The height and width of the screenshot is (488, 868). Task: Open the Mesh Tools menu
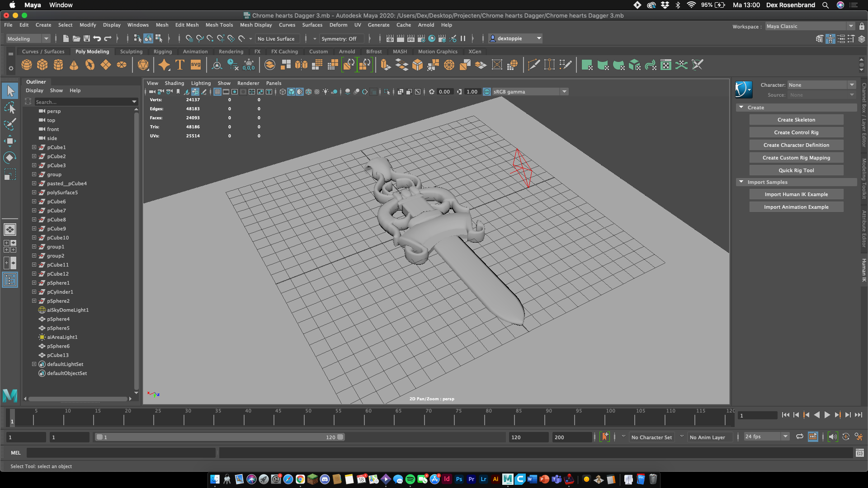[x=219, y=25]
